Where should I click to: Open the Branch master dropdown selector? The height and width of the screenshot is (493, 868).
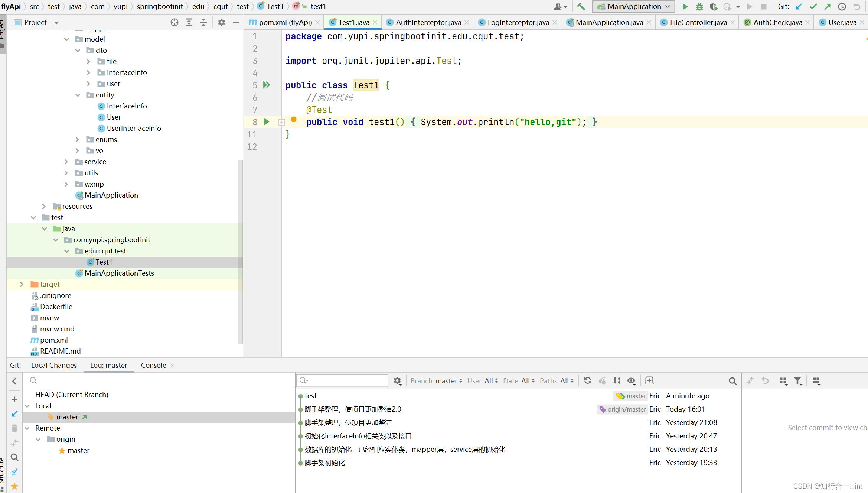coord(435,381)
